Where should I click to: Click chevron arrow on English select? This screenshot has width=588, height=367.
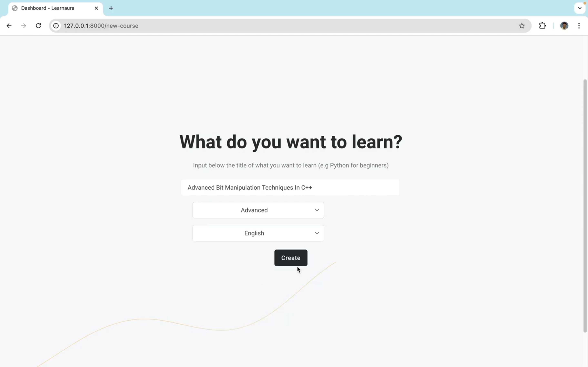[317, 233]
